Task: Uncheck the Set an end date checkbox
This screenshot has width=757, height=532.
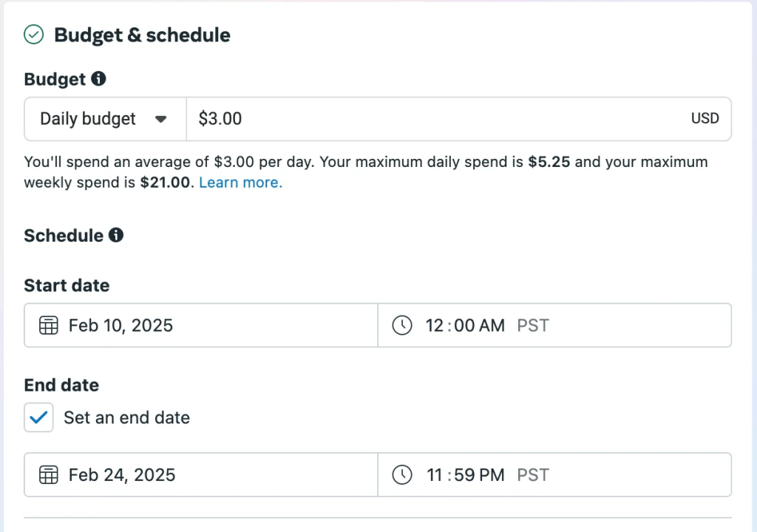Action: click(39, 417)
